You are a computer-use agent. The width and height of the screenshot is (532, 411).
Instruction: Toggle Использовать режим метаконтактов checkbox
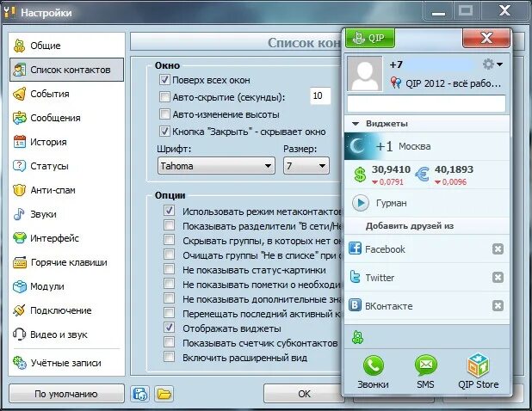coord(169,211)
